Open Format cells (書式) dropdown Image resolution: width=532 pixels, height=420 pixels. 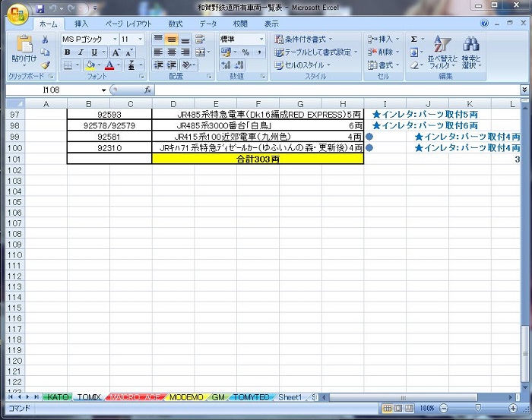(x=383, y=65)
